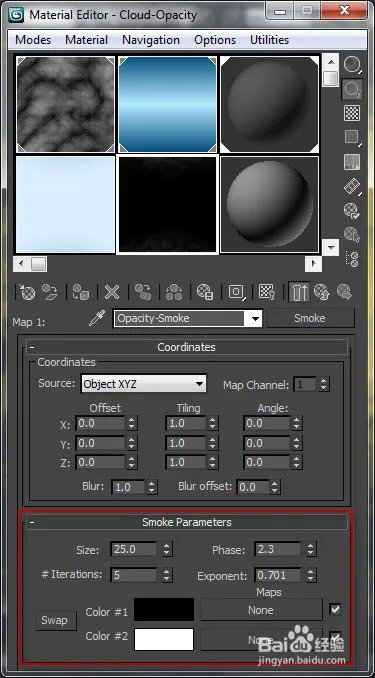This screenshot has height=678, width=375.
Task: Toggle Show End Result icon
Action: click(x=299, y=292)
